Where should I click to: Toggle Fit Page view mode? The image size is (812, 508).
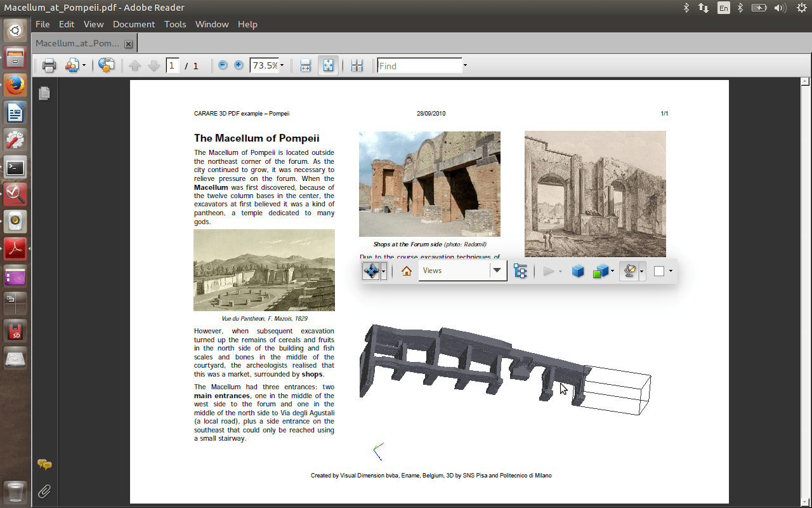tap(328, 65)
